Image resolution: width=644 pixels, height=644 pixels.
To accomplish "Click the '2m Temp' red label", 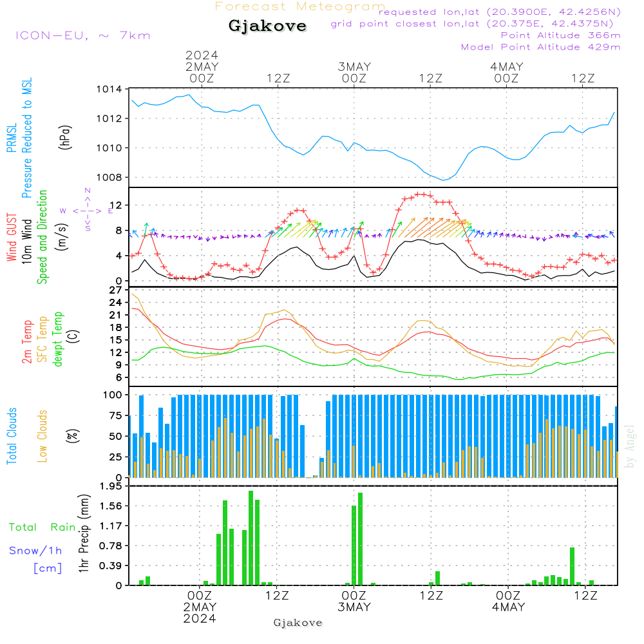I will click(26, 342).
